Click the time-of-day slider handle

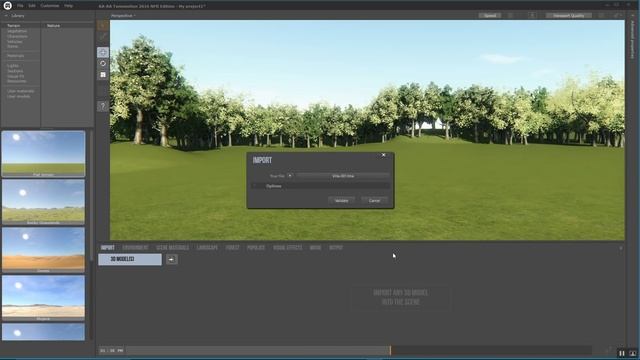[390, 350]
